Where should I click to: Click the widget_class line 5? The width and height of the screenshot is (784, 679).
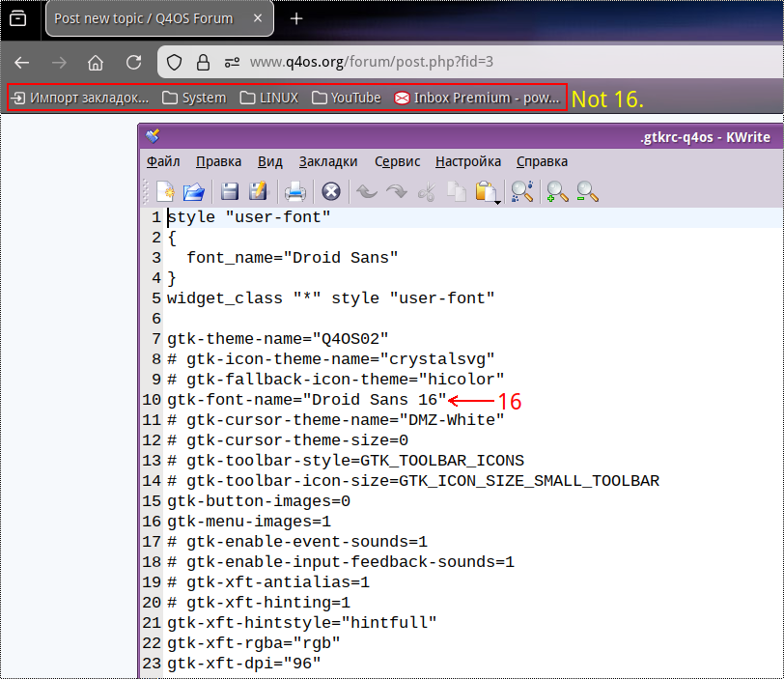(331, 298)
